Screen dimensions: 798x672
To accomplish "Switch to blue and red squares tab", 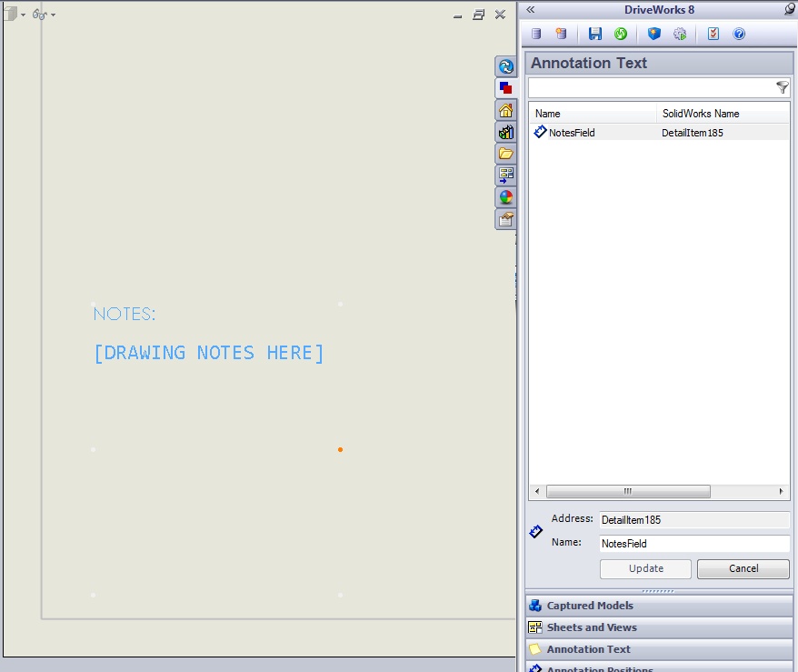I will pos(505,88).
